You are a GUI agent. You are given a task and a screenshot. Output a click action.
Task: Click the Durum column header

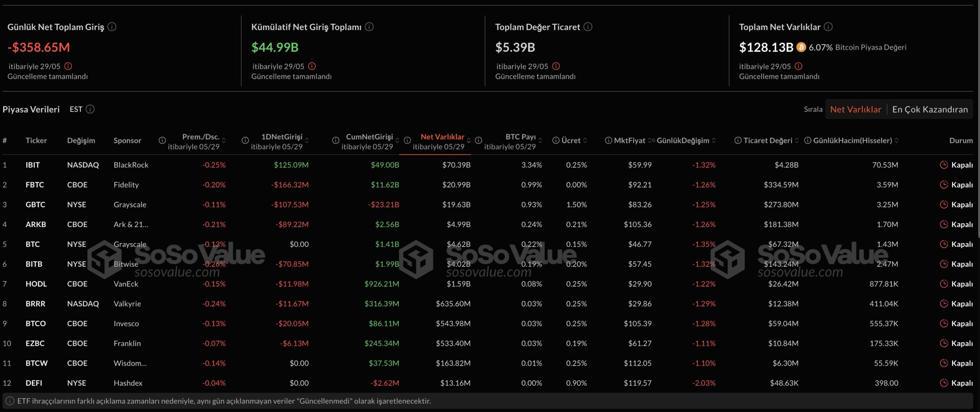(961, 141)
